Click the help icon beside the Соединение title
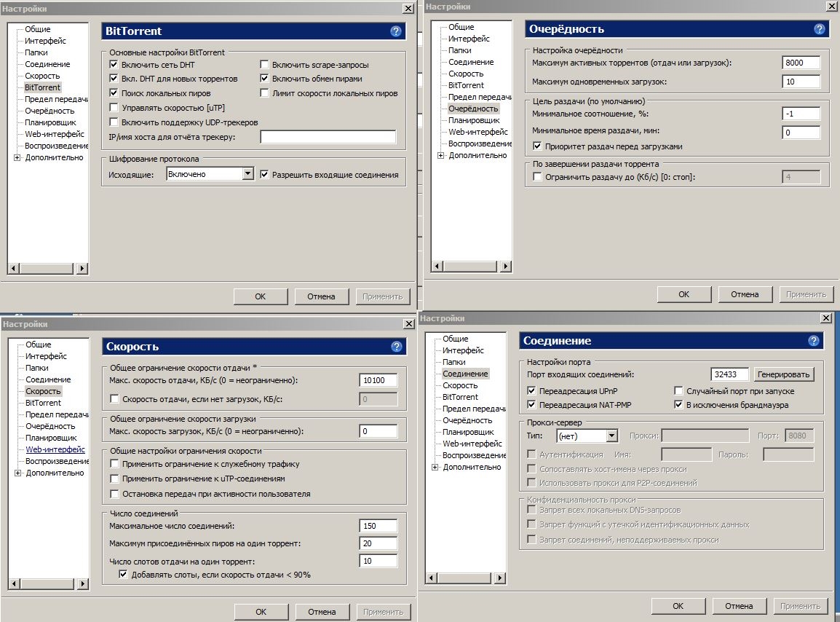840x622 pixels. [x=813, y=341]
